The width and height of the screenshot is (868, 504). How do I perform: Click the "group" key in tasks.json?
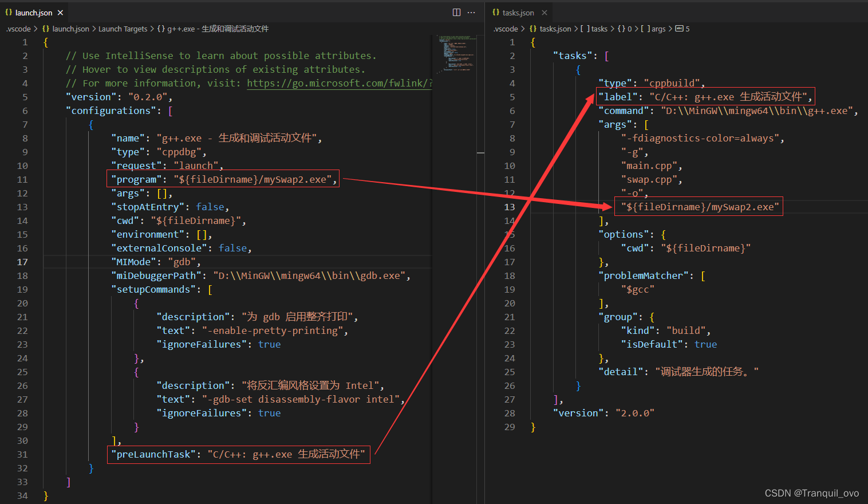tap(618, 317)
